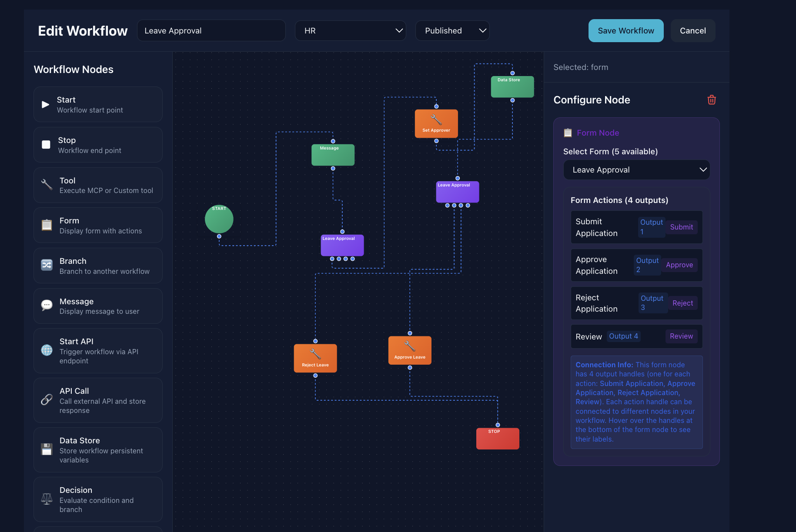Select the red STOP node on canvas
This screenshot has width=796, height=532.
pyautogui.click(x=497, y=438)
